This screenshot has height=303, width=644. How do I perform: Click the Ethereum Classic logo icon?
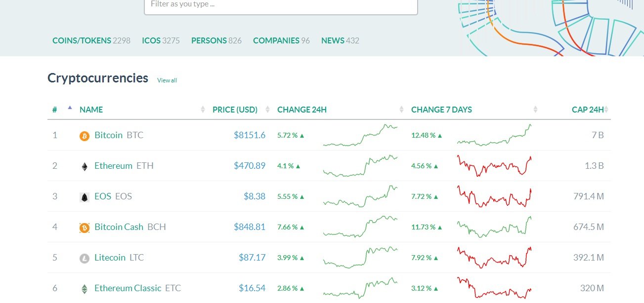click(85, 289)
